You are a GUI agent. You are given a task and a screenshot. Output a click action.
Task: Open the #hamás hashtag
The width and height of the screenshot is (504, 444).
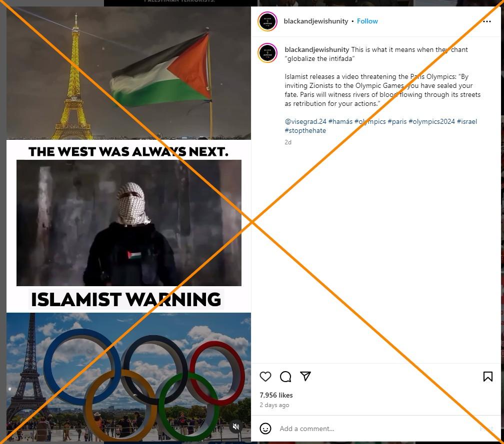click(340, 121)
